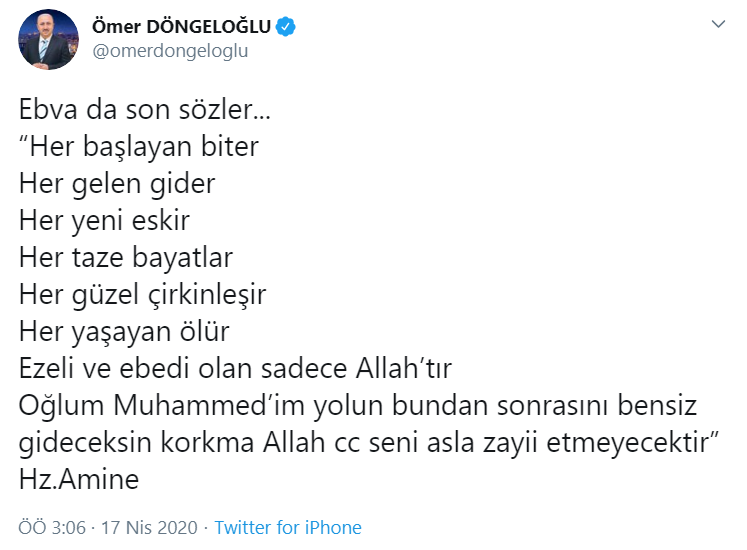This screenshot has height=550, width=747.
Task: Click the blue verified badge icon
Action: 287,27
